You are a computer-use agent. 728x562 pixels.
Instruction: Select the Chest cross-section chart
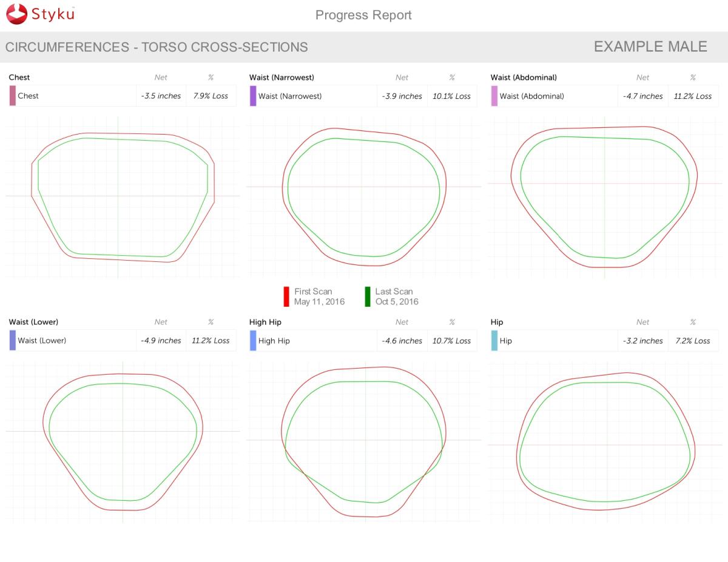(x=123, y=197)
